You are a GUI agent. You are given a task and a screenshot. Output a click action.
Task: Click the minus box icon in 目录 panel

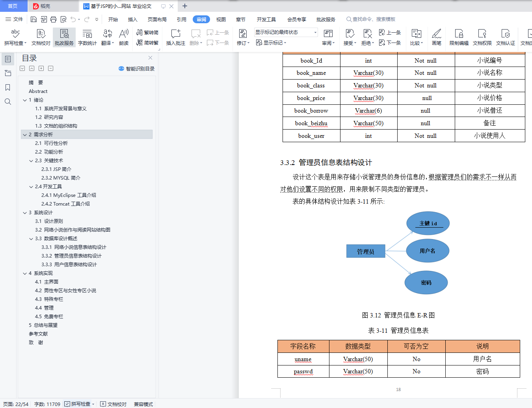coord(50,69)
